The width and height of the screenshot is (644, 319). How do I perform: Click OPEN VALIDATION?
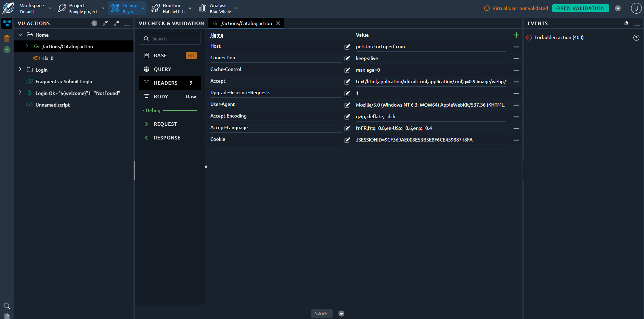[x=580, y=8]
